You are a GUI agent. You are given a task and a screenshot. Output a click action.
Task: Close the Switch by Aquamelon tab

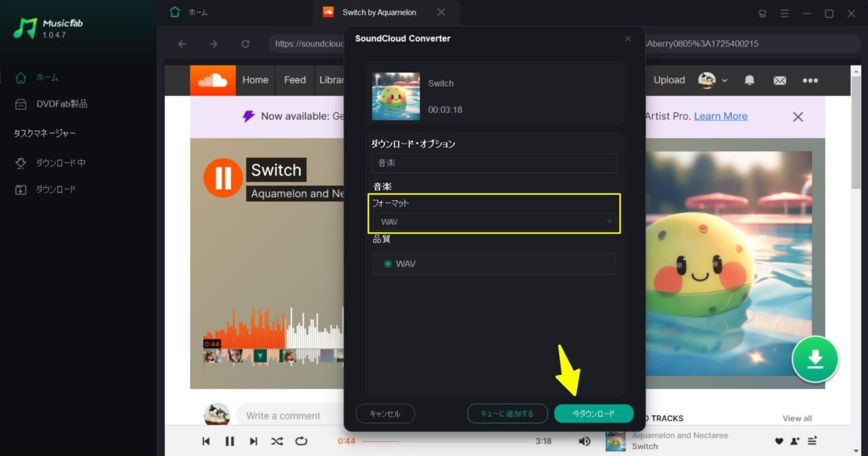tap(441, 13)
